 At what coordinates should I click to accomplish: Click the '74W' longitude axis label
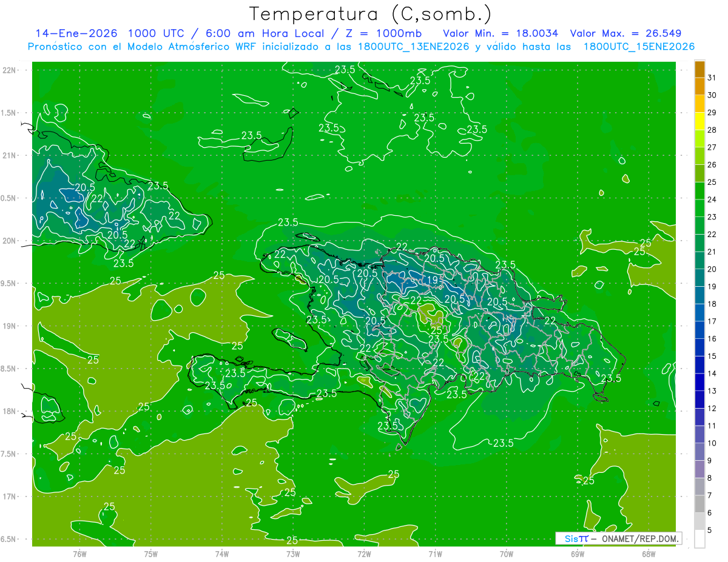coord(221,554)
